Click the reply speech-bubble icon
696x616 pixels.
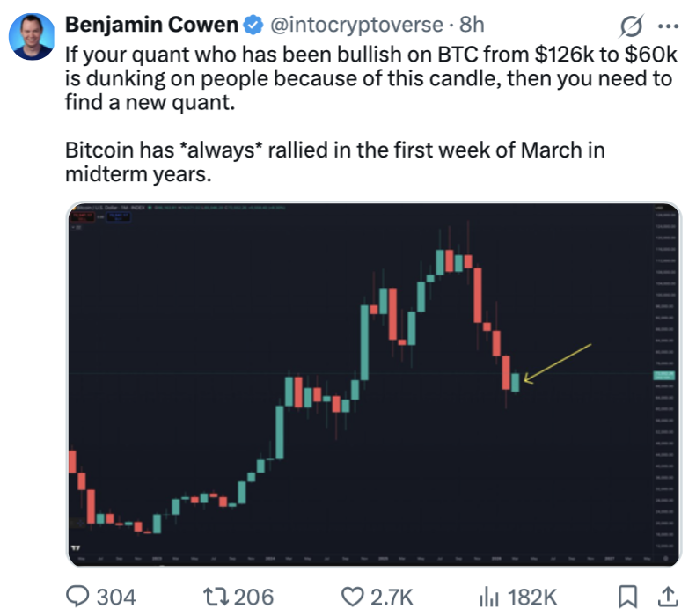pyautogui.click(x=79, y=596)
